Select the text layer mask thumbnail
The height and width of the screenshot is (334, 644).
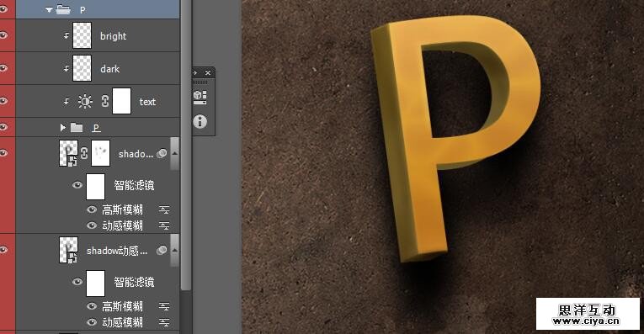point(122,101)
